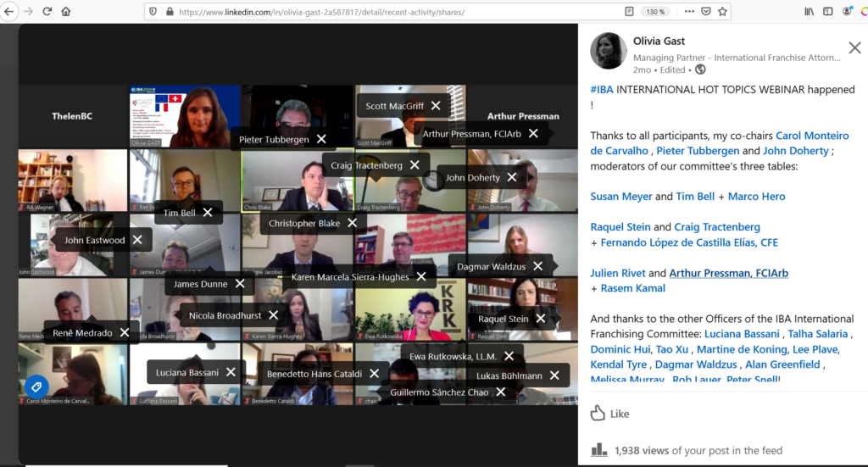Remove the Nicola Broadhurst photo tag

(x=273, y=314)
